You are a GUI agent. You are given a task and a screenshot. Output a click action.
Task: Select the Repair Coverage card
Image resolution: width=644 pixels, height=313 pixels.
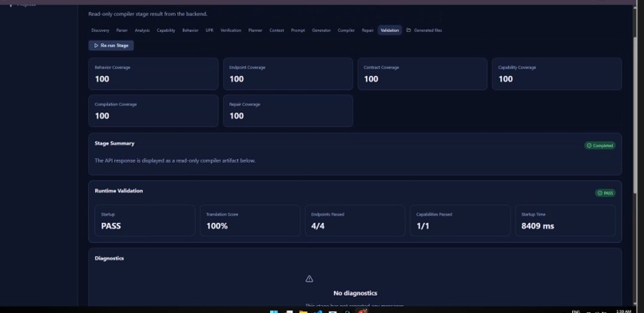[288, 111]
